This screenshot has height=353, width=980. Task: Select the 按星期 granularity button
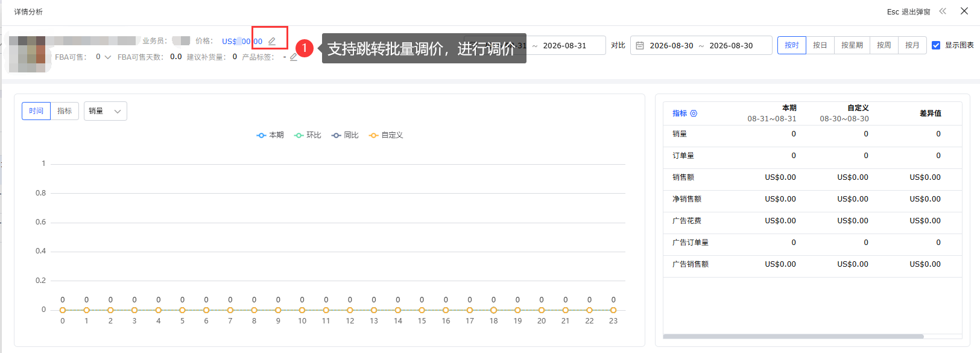pyautogui.click(x=852, y=45)
